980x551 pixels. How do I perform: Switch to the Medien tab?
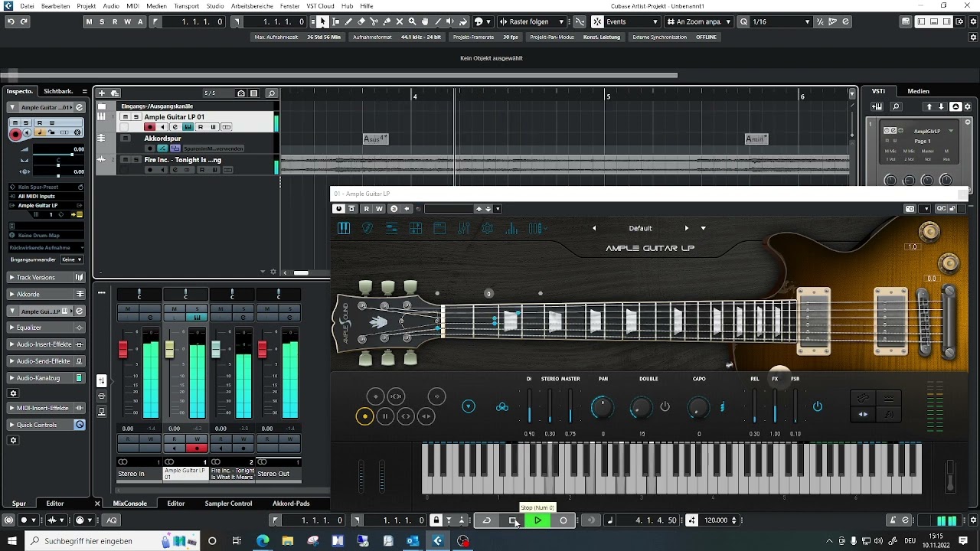[918, 91]
